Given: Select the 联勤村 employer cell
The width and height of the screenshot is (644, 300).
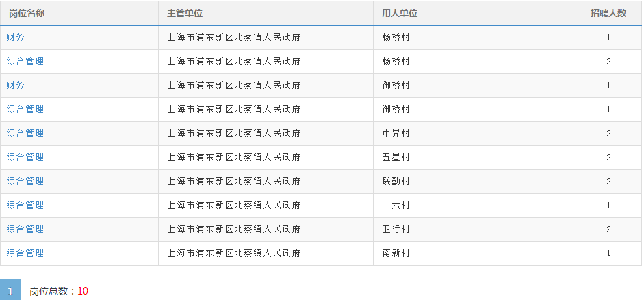Looking at the screenshot, I should tap(474, 182).
